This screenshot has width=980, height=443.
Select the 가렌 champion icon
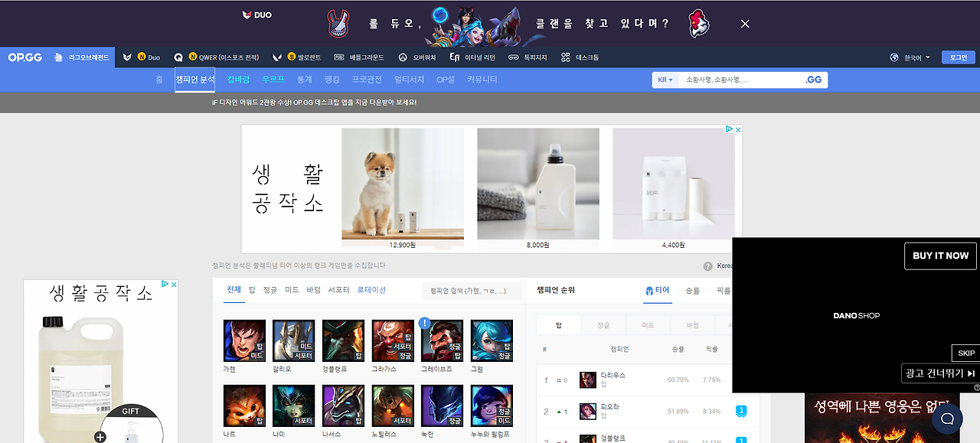tap(244, 340)
